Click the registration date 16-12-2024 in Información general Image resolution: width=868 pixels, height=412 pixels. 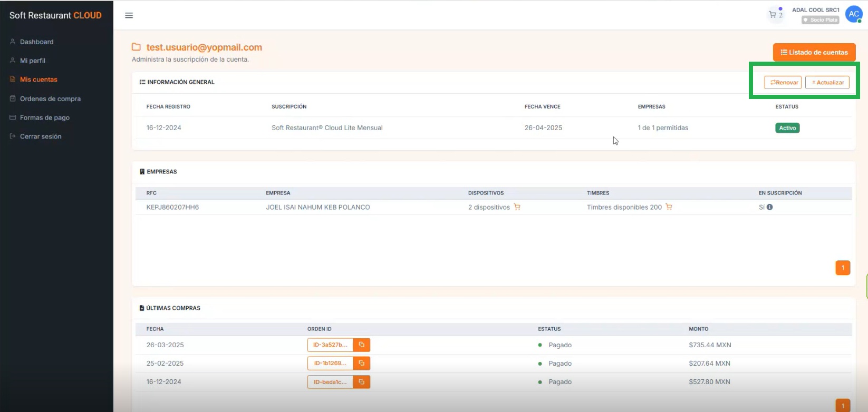(163, 127)
